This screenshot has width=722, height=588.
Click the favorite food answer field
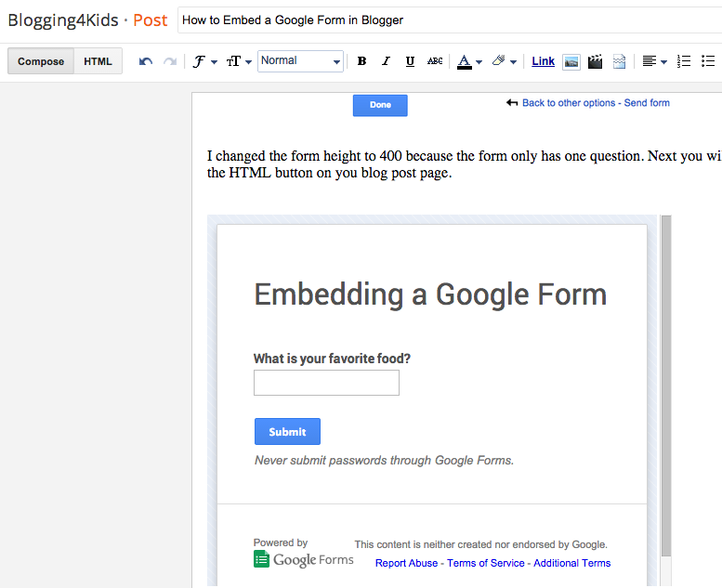click(x=326, y=383)
